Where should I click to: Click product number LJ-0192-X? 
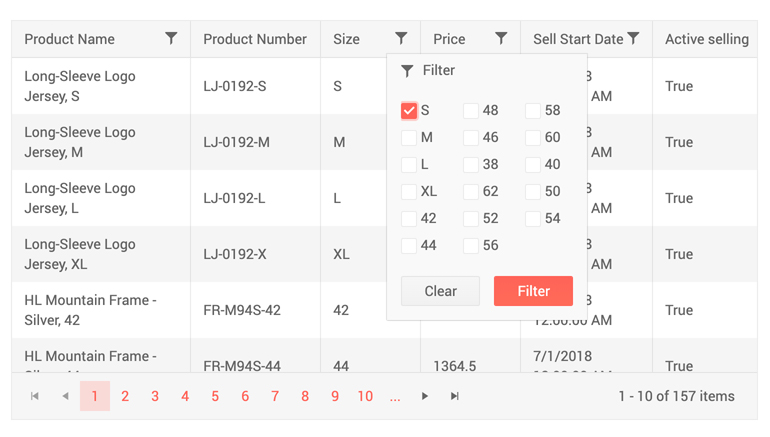pos(235,254)
